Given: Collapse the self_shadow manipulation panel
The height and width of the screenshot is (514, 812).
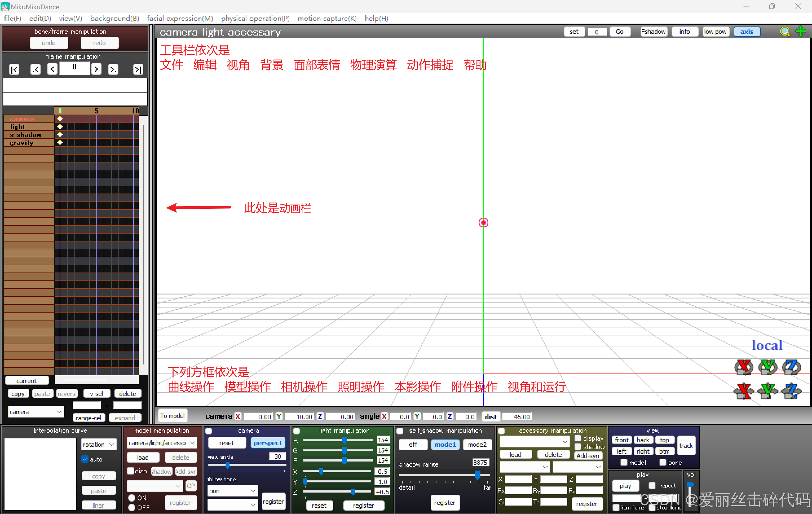Looking at the screenshot, I should [x=400, y=431].
